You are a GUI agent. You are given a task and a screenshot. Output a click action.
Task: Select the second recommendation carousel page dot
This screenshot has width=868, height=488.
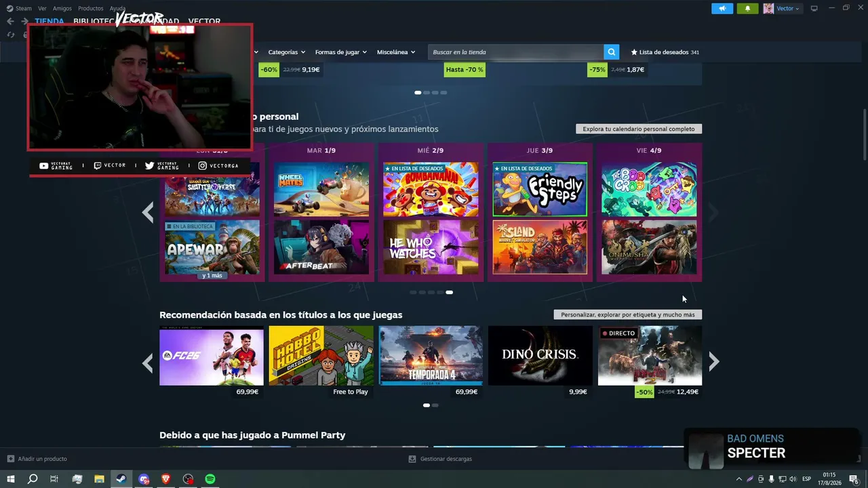[435, 405]
